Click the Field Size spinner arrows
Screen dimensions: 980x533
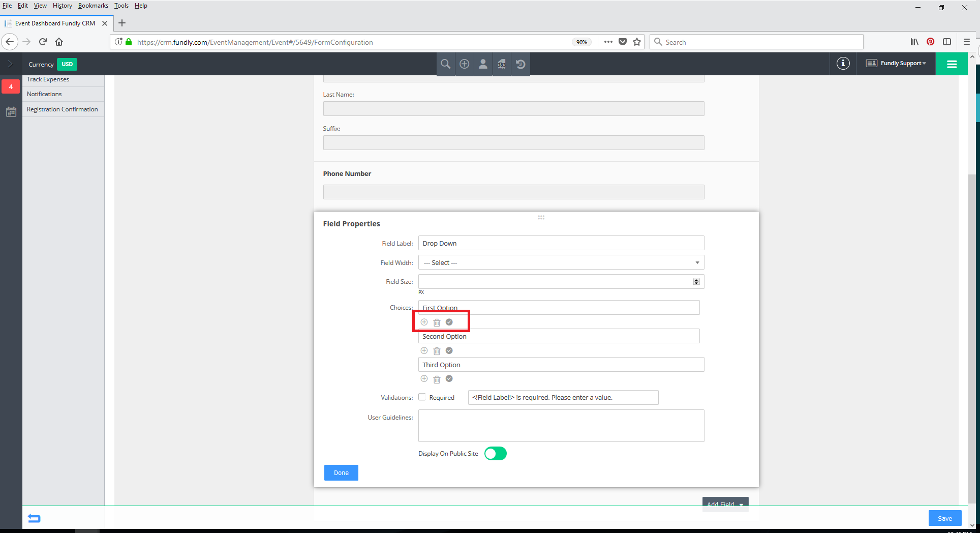(696, 282)
